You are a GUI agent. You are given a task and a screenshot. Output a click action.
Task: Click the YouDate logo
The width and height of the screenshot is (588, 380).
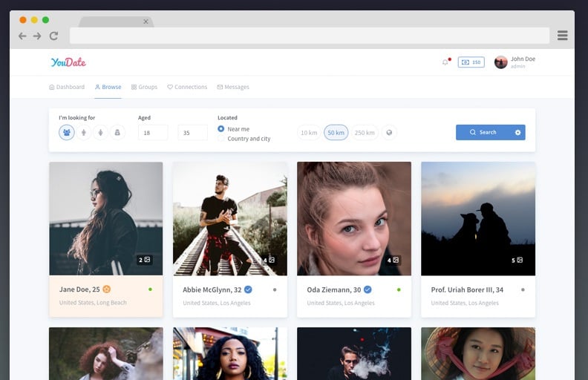point(68,62)
